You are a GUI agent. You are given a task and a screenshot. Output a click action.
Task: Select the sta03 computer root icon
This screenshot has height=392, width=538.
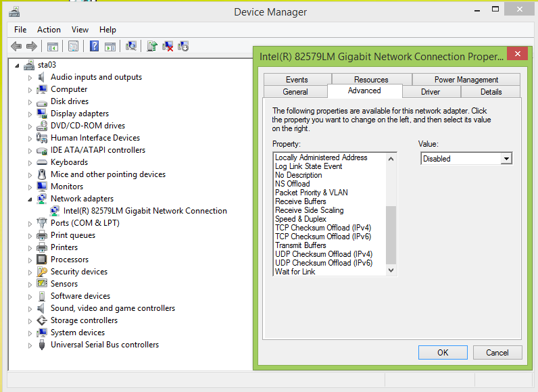29,65
